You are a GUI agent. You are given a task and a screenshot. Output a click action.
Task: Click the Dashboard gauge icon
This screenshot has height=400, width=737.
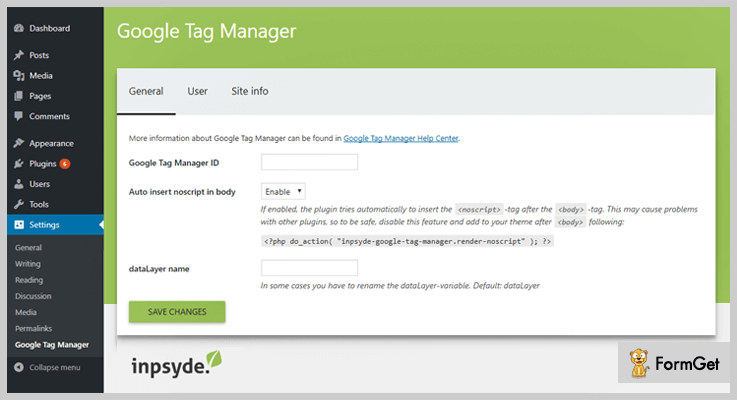click(x=19, y=28)
